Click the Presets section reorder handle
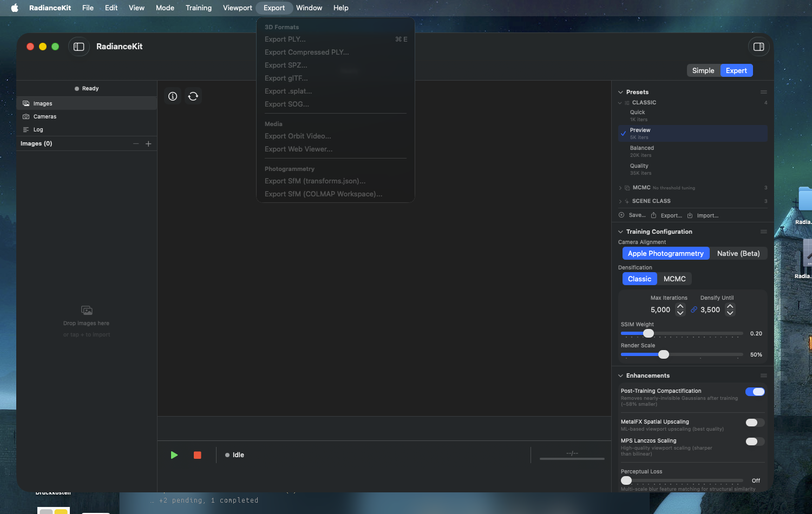The image size is (812, 514). (764, 92)
